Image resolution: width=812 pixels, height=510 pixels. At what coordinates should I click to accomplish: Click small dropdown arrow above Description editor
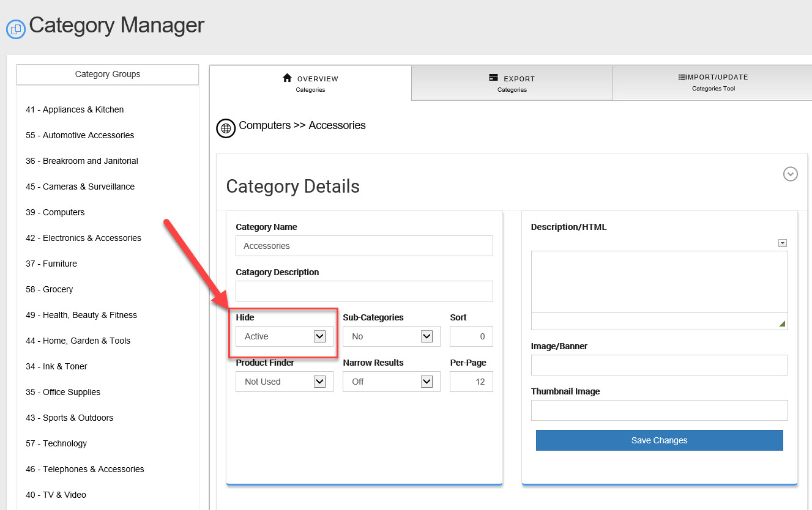click(782, 243)
